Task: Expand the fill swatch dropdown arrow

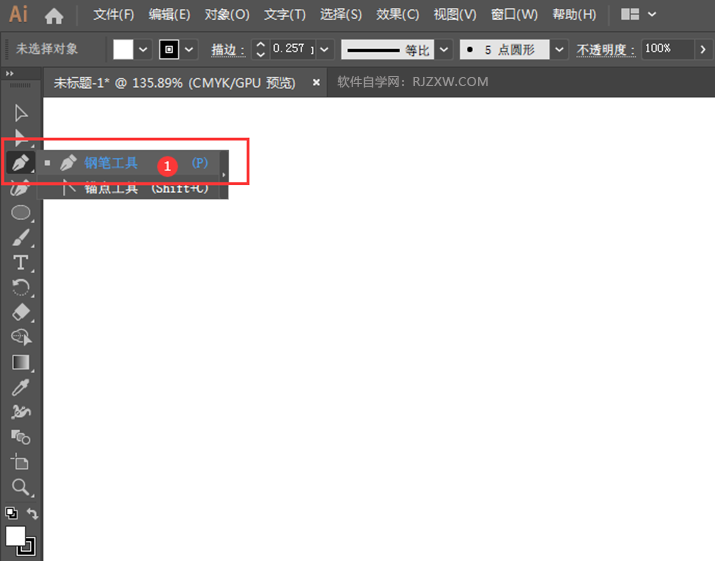Action: (x=143, y=49)
